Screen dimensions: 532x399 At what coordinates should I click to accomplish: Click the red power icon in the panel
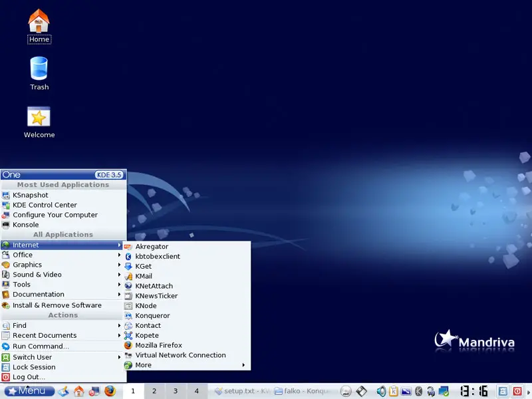[x=517, y=391]
